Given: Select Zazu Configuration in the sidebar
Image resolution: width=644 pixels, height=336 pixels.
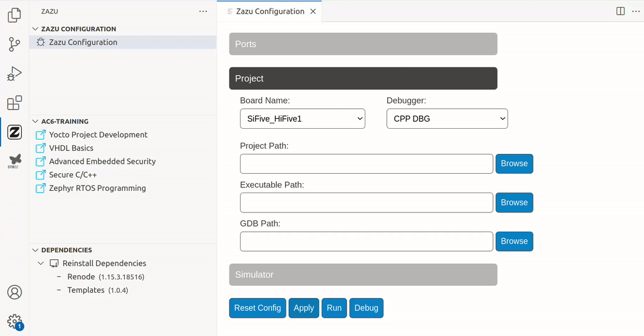Looking at the screenshot, I should pyautogui.click(x=123, y=42).
